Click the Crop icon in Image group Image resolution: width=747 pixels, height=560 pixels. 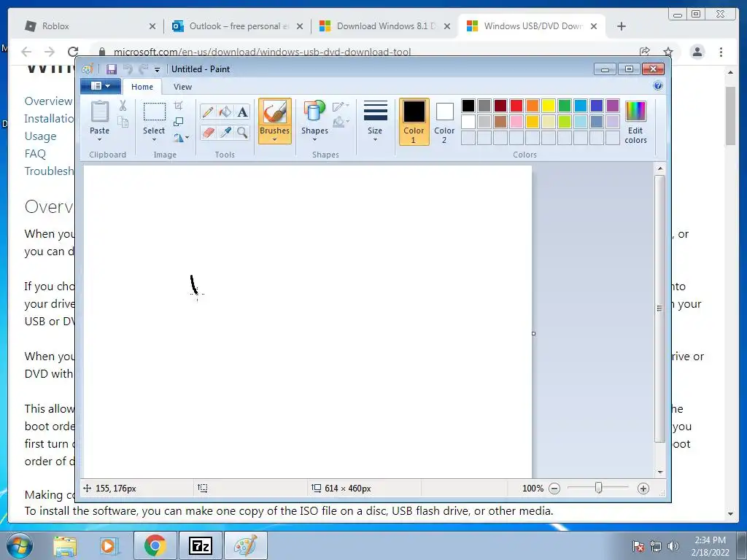pos(179,106)
